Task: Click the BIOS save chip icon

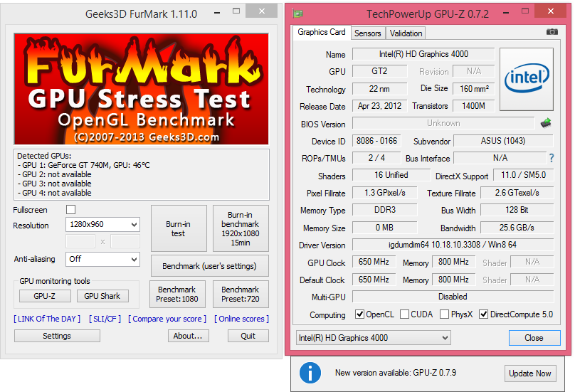Action: point(546,123)
